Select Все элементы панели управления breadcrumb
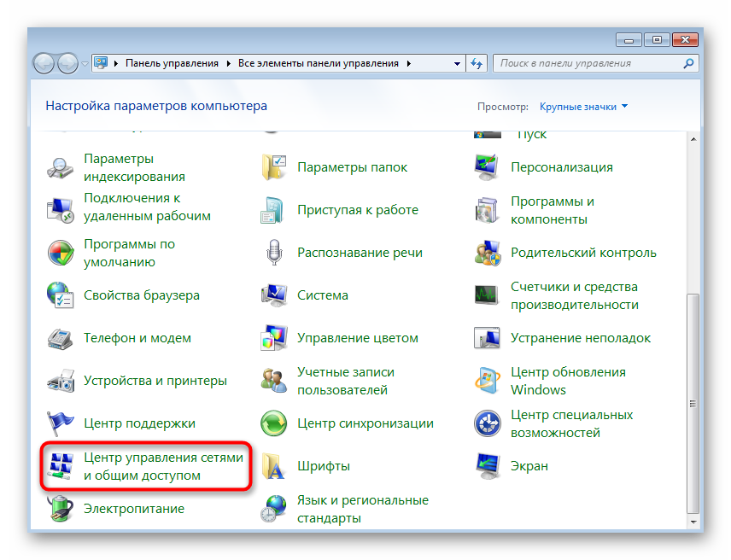This screenshot has width=731, height=560. click(x=318, y=63)
